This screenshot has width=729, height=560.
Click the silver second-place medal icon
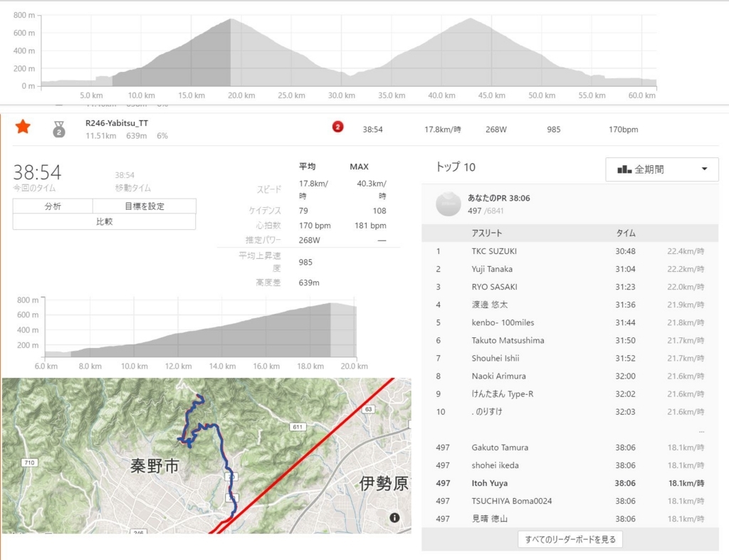click(x=59, y=130)
